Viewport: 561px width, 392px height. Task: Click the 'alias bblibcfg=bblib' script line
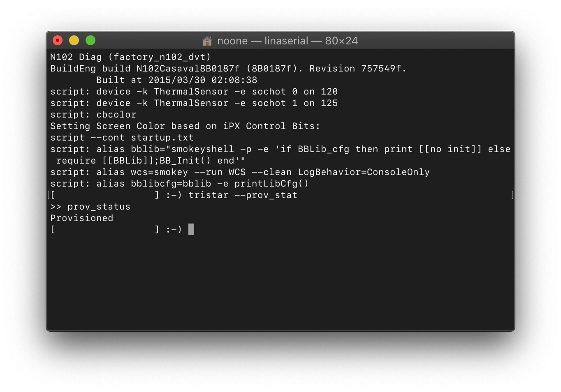(x=179, y=184)
